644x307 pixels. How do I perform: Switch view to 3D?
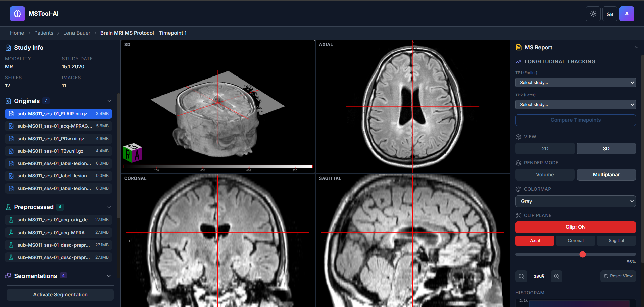606,149
